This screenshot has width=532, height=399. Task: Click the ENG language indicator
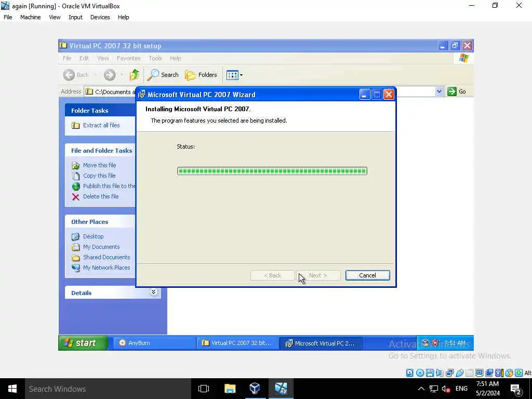coord(461,389)
